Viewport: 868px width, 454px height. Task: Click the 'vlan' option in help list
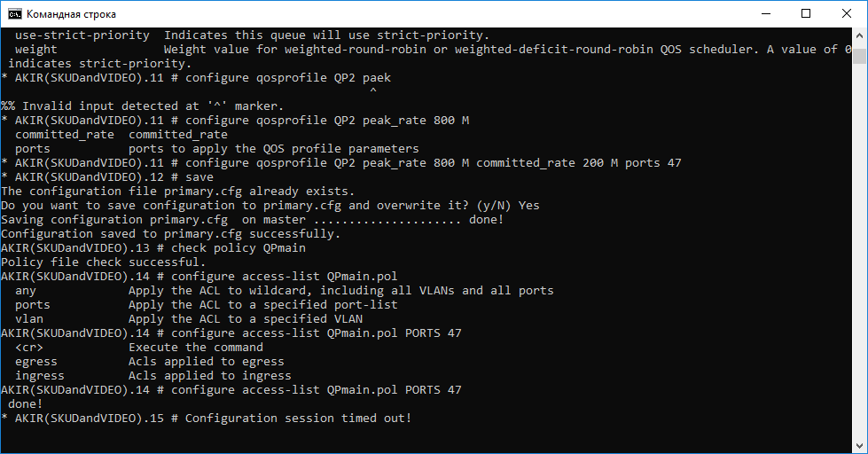[28, 319]
